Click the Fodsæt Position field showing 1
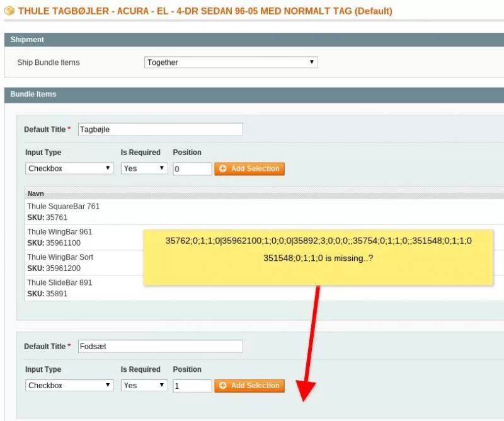This screenshot has width=504, height=421. (192, 386)
